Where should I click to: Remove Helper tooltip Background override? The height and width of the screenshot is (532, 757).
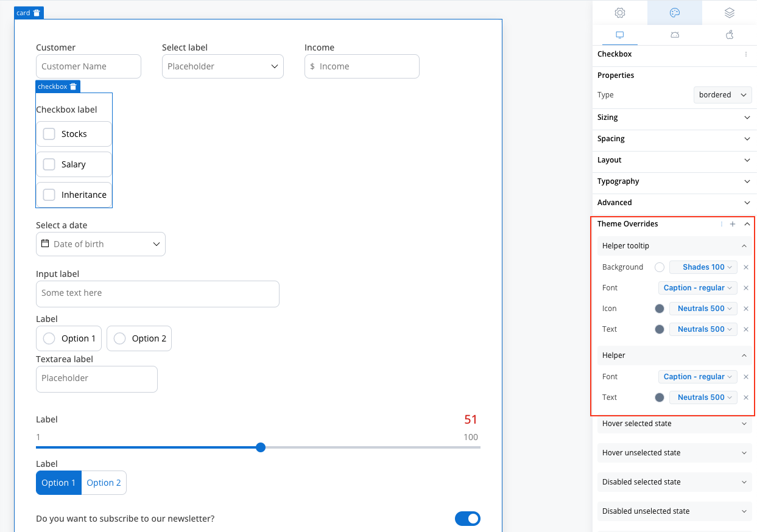746,267
